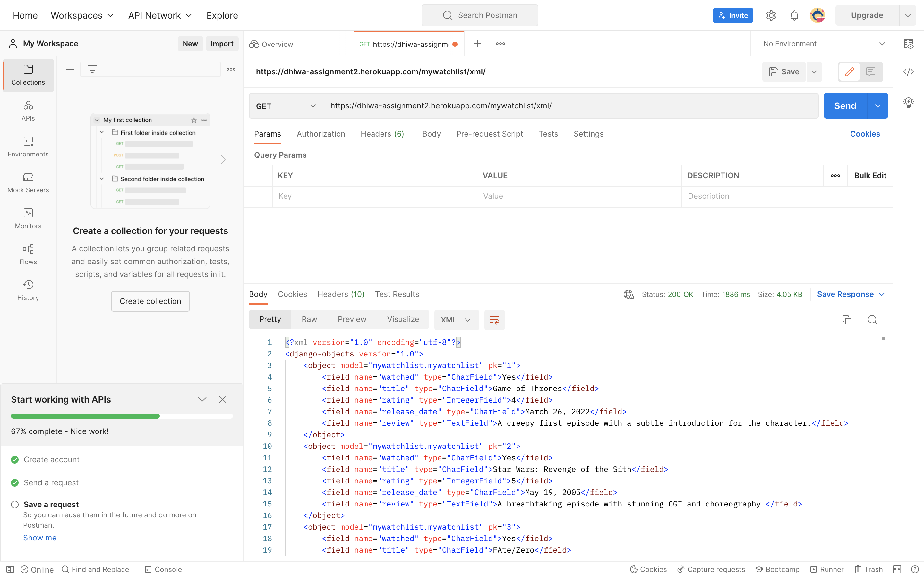Search within the response body
This screenshot has height=577, width=924.
[873, 320]
